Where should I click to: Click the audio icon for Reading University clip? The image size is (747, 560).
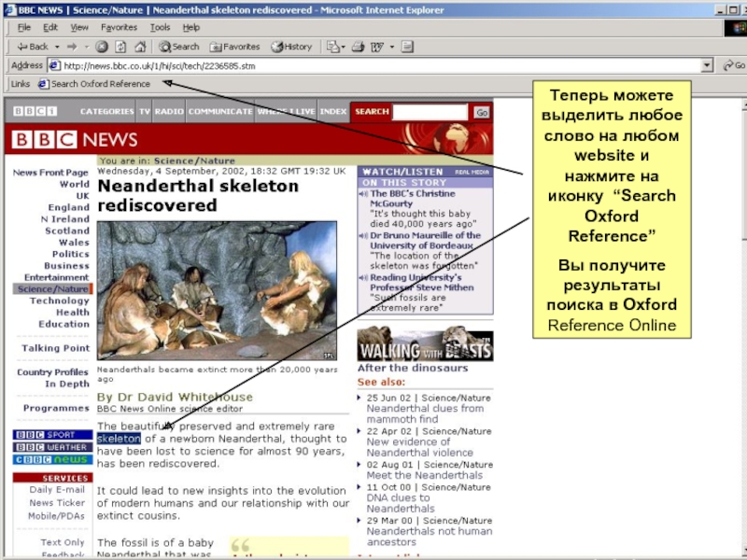[x=363, y=277]
